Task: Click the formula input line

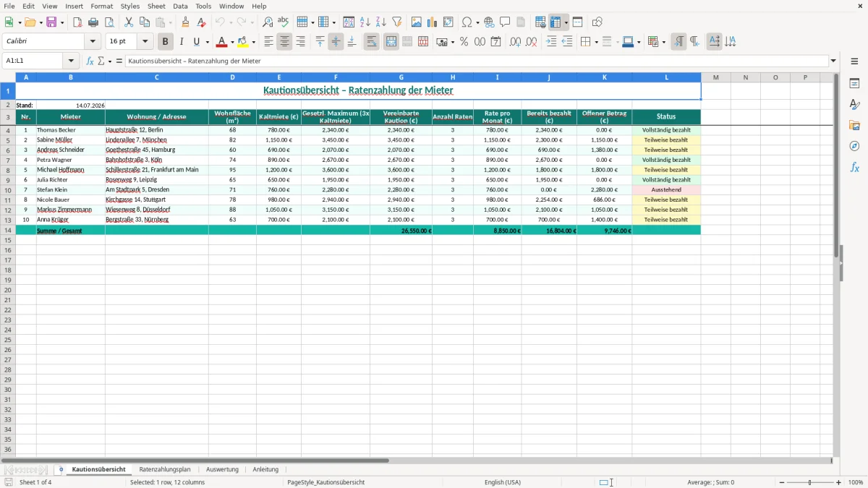Action: [477, 61]
